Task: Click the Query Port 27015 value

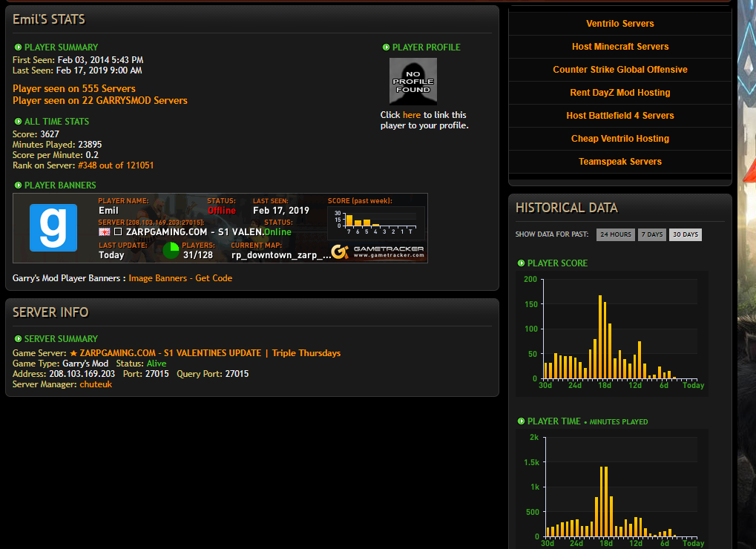Action: pos(237,374)
